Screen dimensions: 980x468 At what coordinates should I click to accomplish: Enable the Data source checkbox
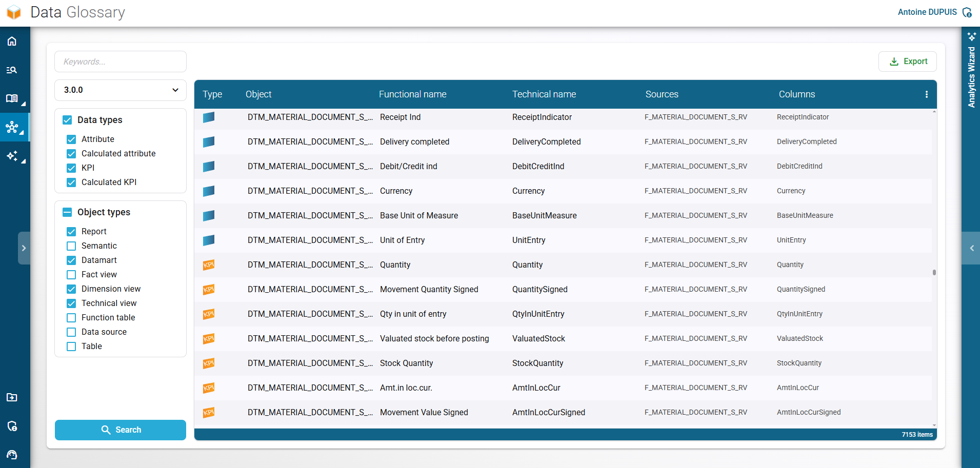(x=71, y=332)
